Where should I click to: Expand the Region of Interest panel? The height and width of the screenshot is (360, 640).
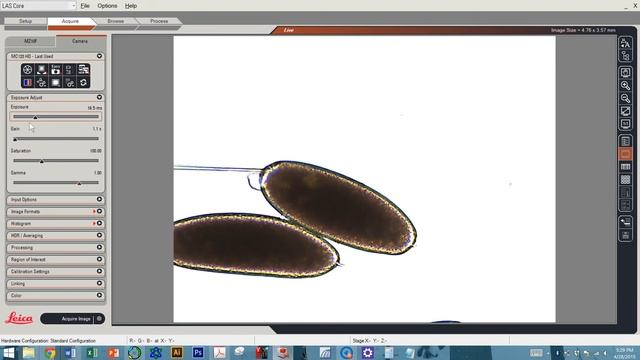click(99, 260)
